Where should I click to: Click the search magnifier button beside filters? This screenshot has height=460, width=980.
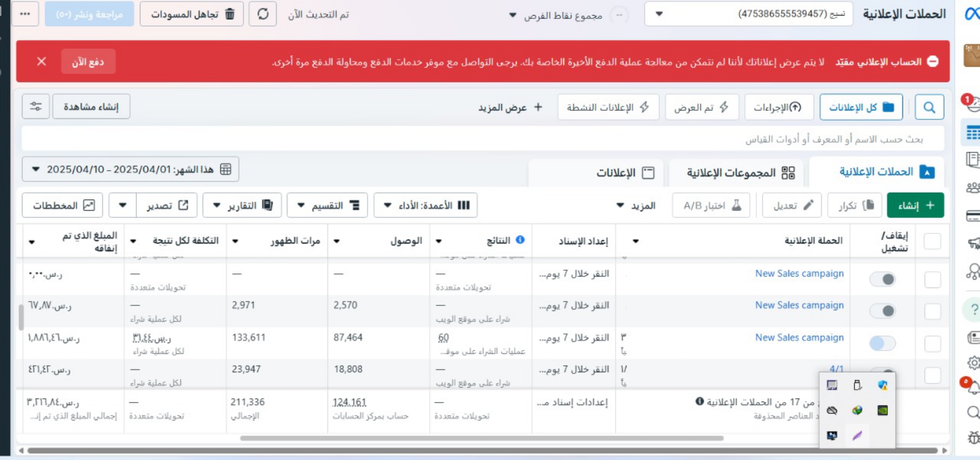[929, 107]
